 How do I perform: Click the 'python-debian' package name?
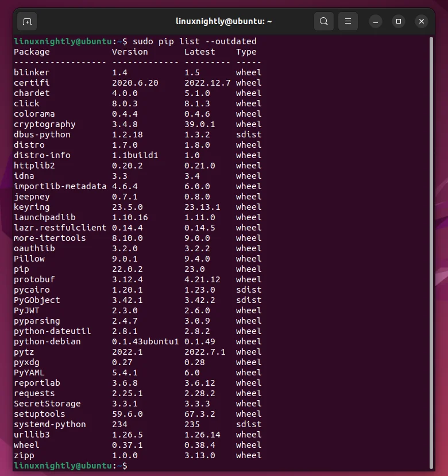tap(47, 341)
